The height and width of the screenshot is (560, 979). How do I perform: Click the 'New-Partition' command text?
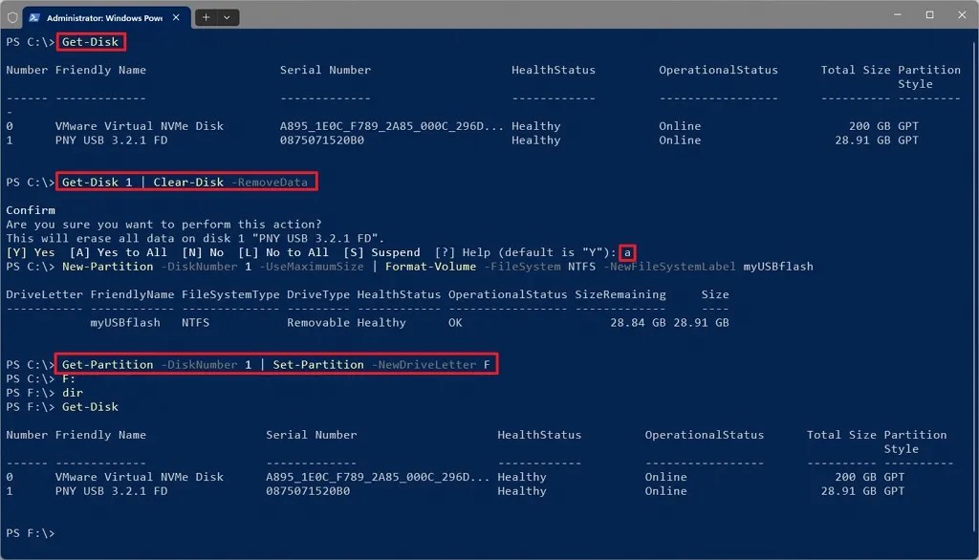click(x=107, y=267)
